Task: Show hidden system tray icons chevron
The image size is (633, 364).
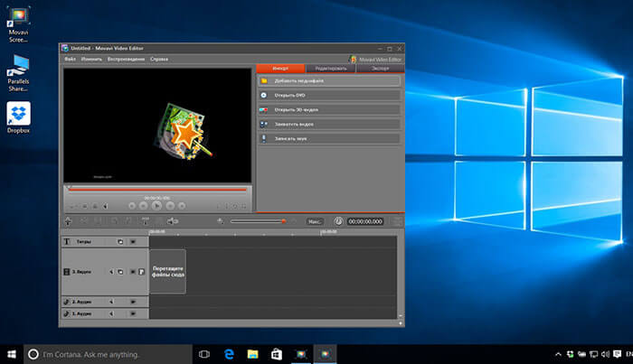Action: pyautogui.click(x=558, y=354)
